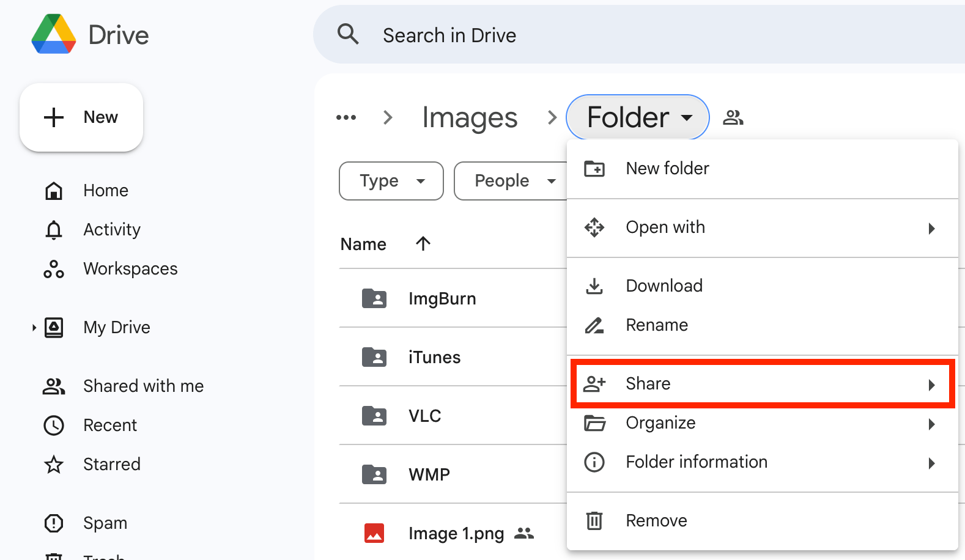Select the WMP folder row

(453, 474)
